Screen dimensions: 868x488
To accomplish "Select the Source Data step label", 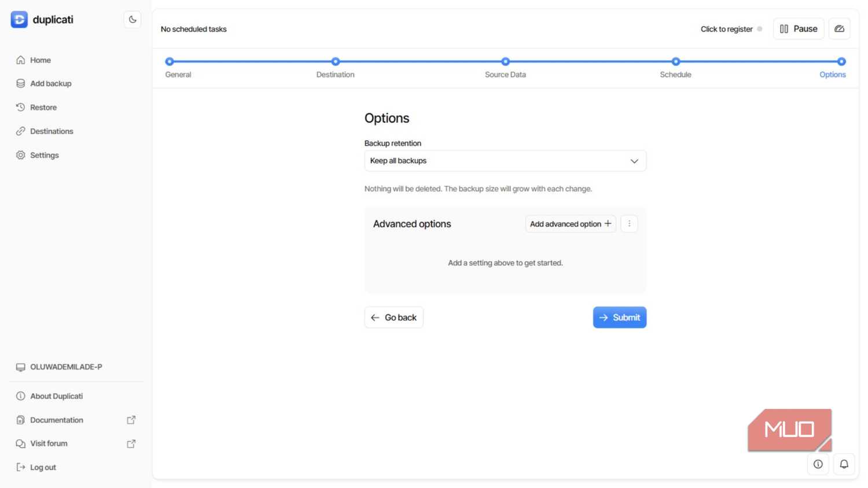I will [506, 75].
